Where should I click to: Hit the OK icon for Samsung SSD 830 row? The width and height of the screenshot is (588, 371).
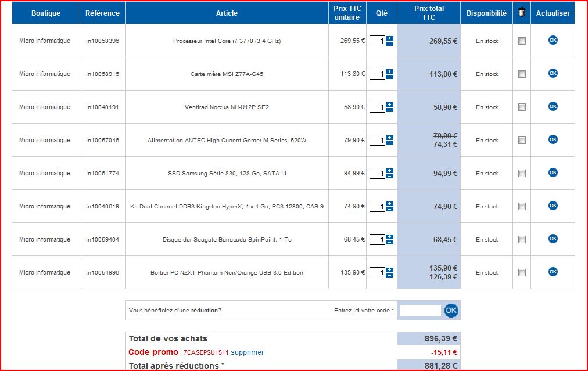click(553, 172)
